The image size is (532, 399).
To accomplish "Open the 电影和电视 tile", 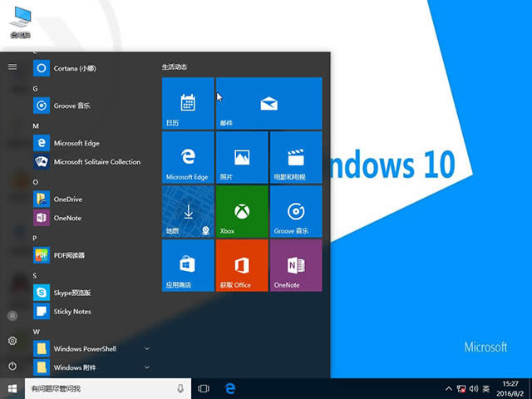I will pyautogui.click(x=295, y=157).
